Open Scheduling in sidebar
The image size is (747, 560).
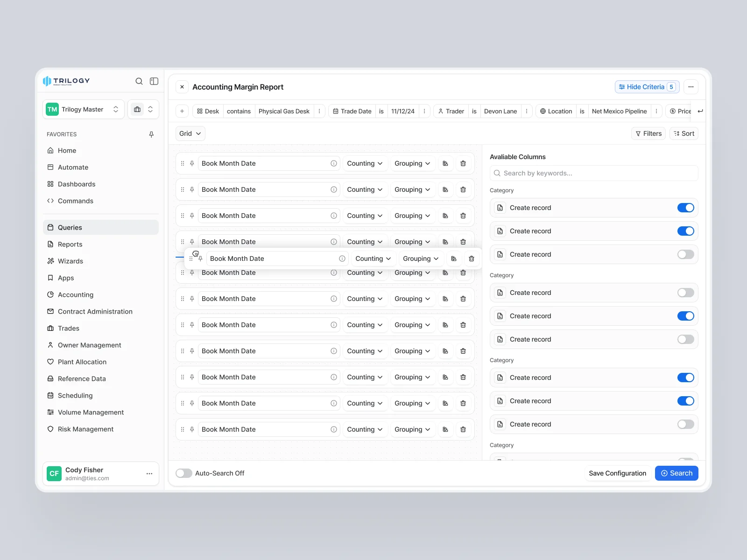coord(101,395)
